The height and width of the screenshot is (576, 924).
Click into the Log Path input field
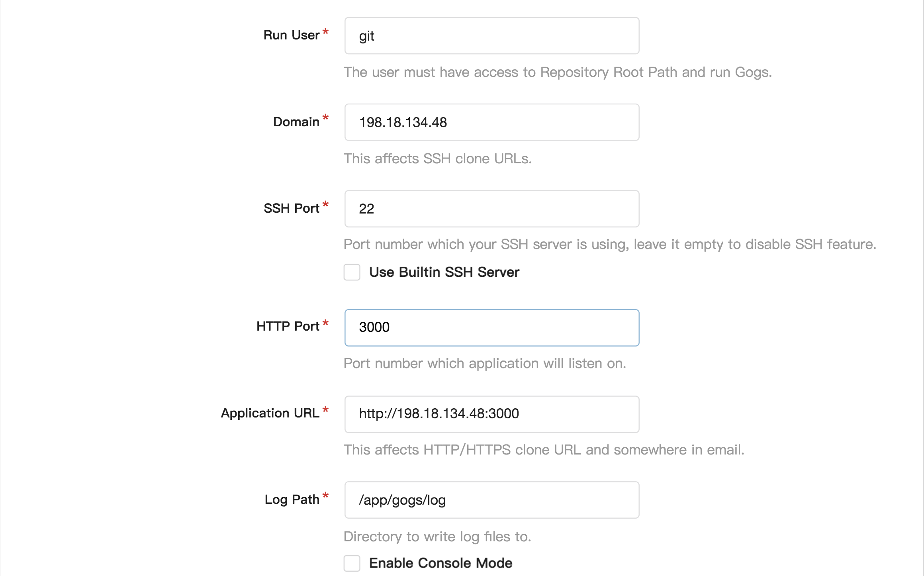coord(491,500)
